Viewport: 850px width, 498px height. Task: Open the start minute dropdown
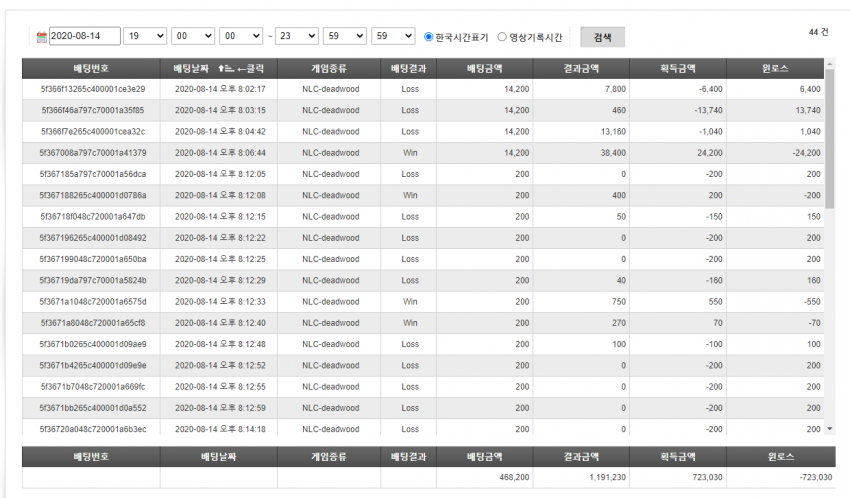tap(193, 36)
